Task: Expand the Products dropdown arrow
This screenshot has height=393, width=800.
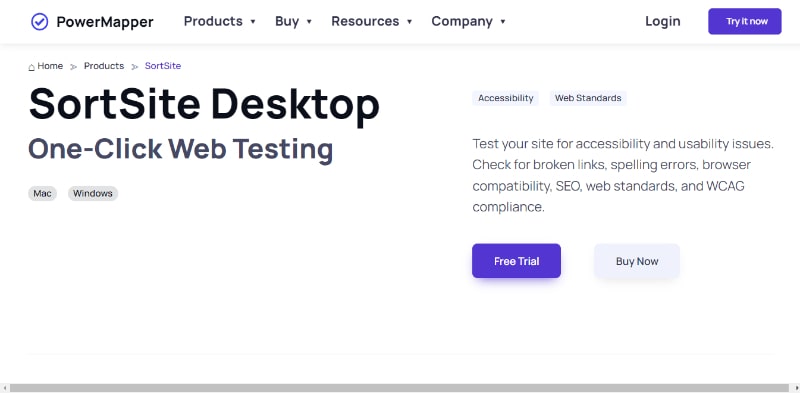Action: pyautogui.click(x=253, y=22)
